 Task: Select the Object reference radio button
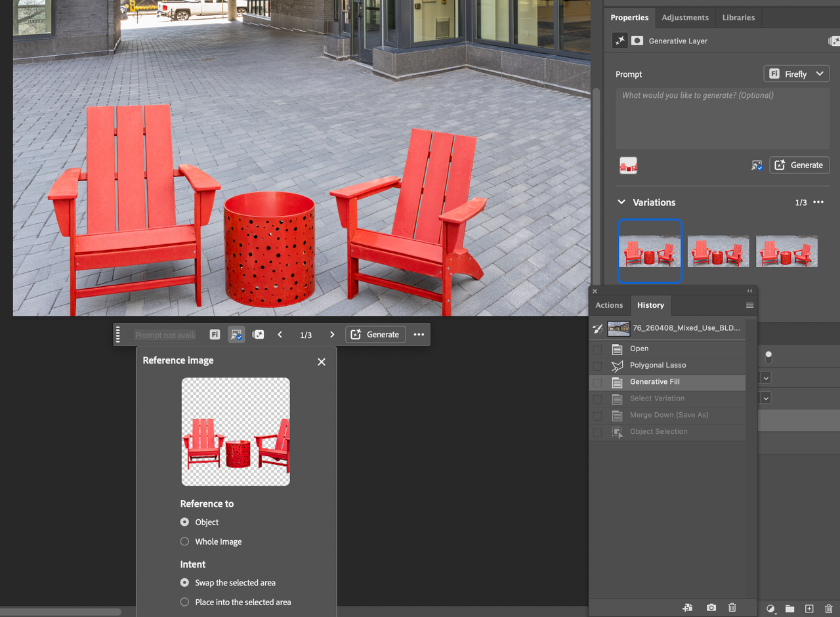click(x=185, y=522)
